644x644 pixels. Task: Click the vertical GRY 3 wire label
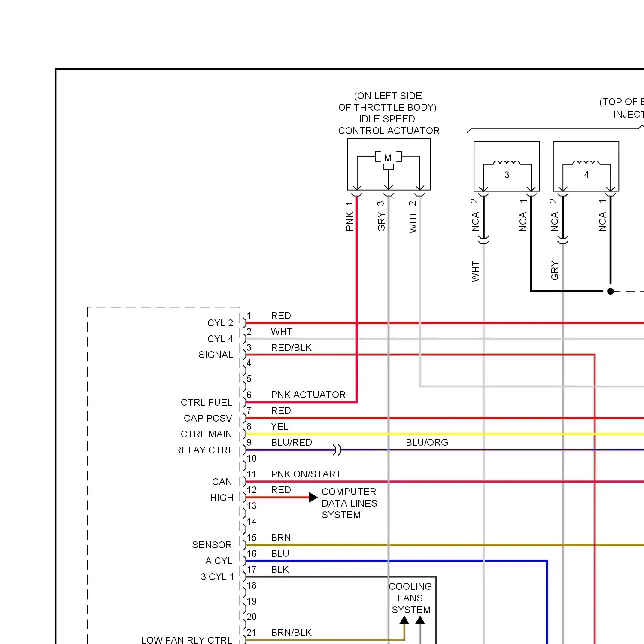(381, 216)
